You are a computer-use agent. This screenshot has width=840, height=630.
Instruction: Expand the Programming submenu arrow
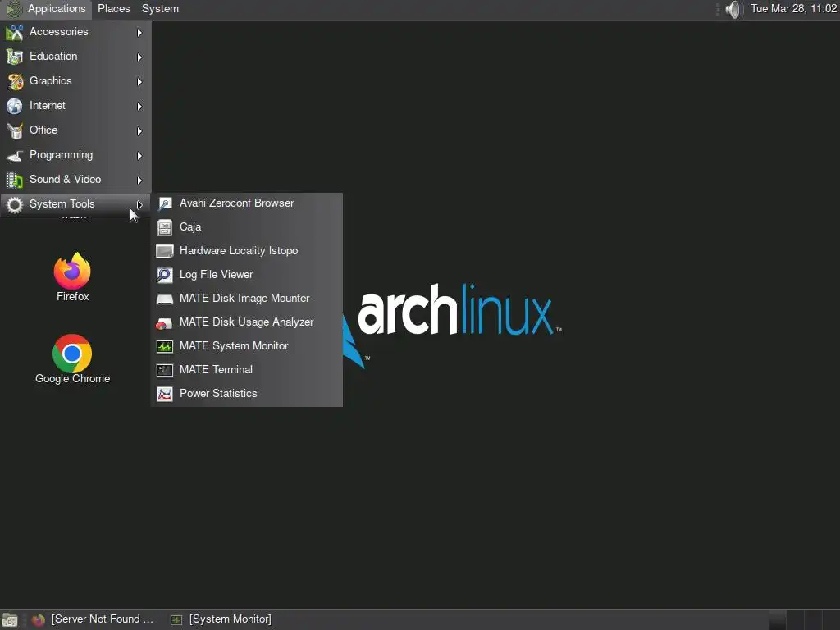[x=139, y=156]
